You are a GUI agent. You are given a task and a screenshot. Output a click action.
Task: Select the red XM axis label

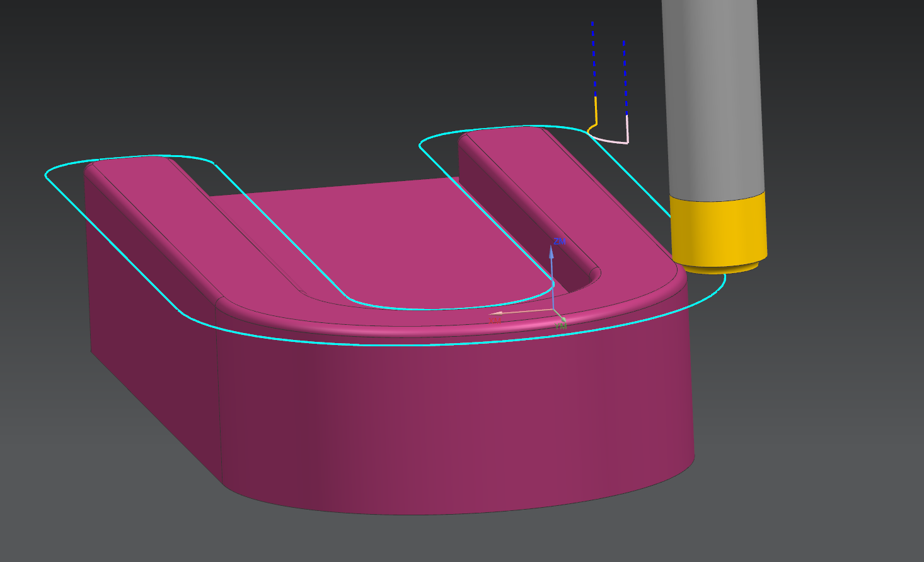(x=495, y=320)
